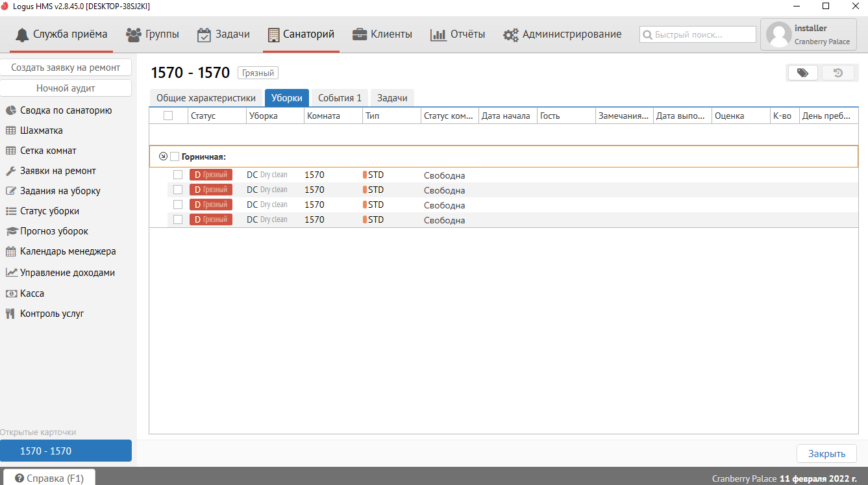Open Контроль услуг in the sidebar
The width and height of the screenshot is (868, 485).
pyautogui.click(x=52, y=314)
